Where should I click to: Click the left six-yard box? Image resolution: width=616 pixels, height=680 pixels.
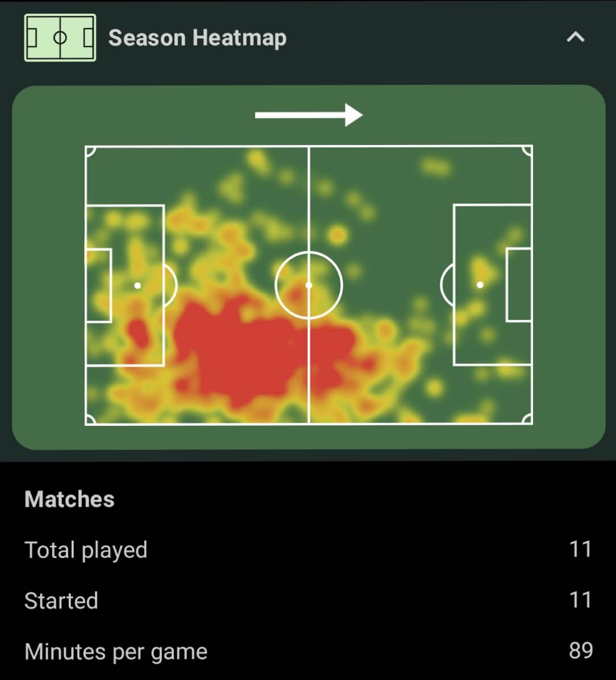[x=98, y=285]
